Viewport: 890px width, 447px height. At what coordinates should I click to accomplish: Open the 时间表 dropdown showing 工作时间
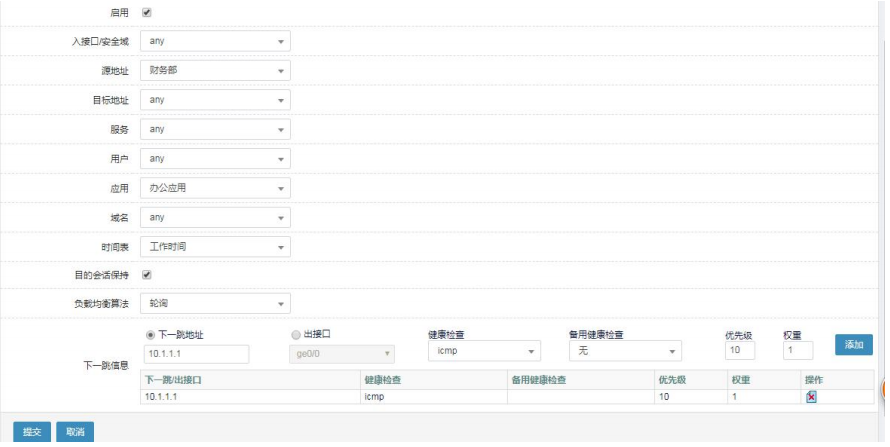[x=215, y=247]
